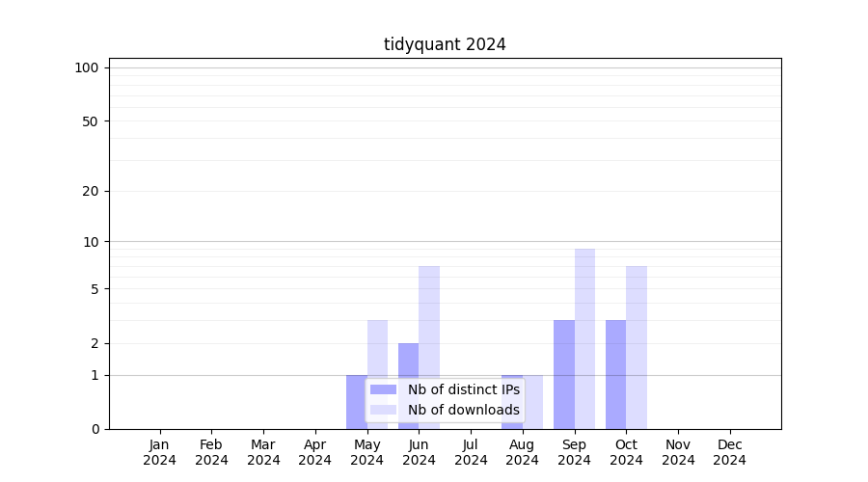
Task: Click the September distinct IPs bar
Action: tap(563, 374)
